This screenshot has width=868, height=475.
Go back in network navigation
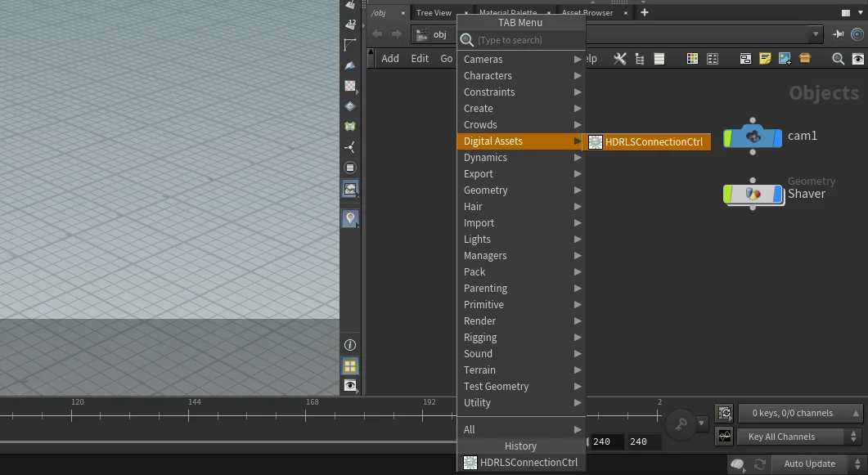coord(377,34)
